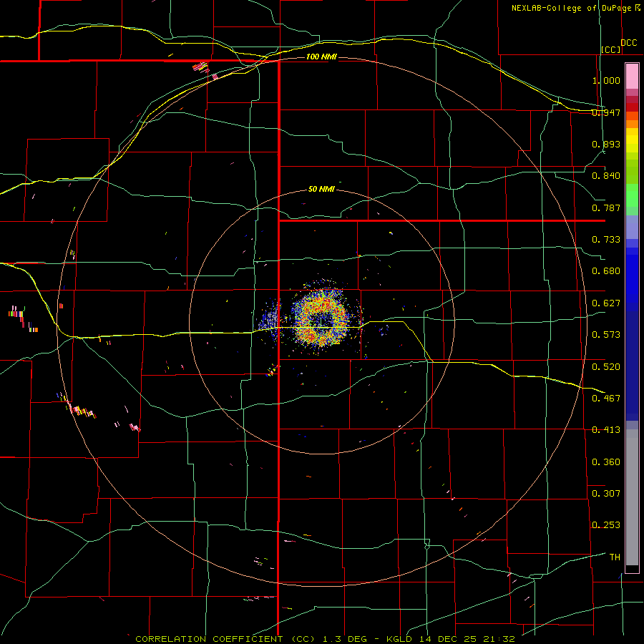The height and width of the screenshot is (644, 644).
Task: Pick the red segment of the color bar
Action: click(x=632, y=107)
